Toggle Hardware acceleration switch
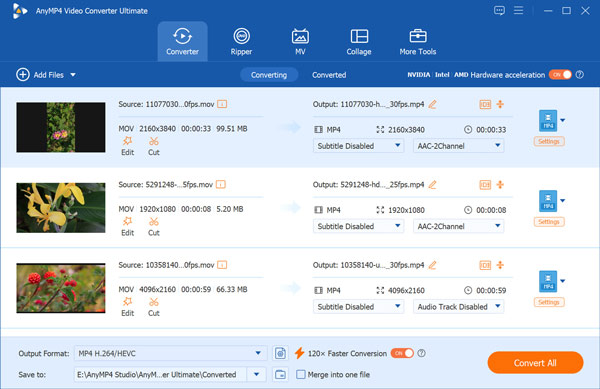 [x=560, y=75]
